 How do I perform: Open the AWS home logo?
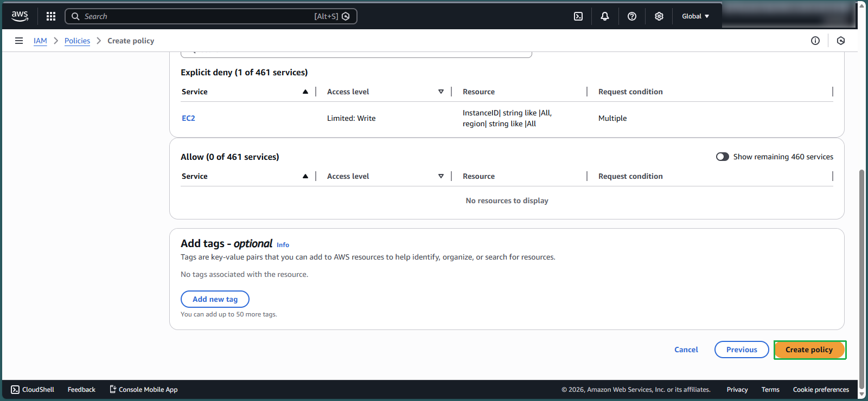pos(20,16)
